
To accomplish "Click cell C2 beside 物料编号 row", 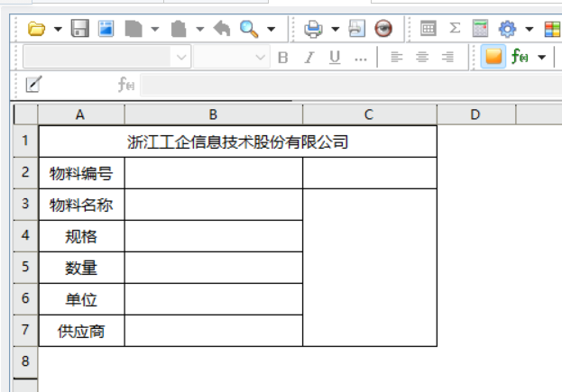I will (370, 173).
